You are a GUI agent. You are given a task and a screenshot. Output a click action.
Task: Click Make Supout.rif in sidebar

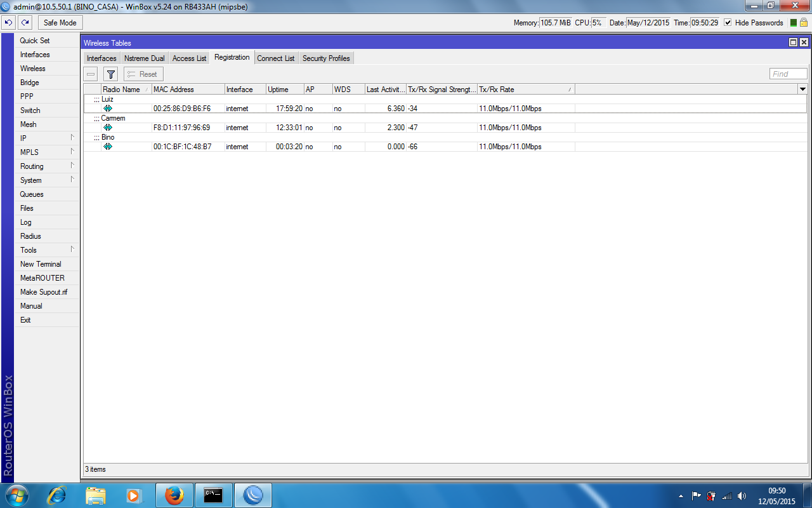48,292
